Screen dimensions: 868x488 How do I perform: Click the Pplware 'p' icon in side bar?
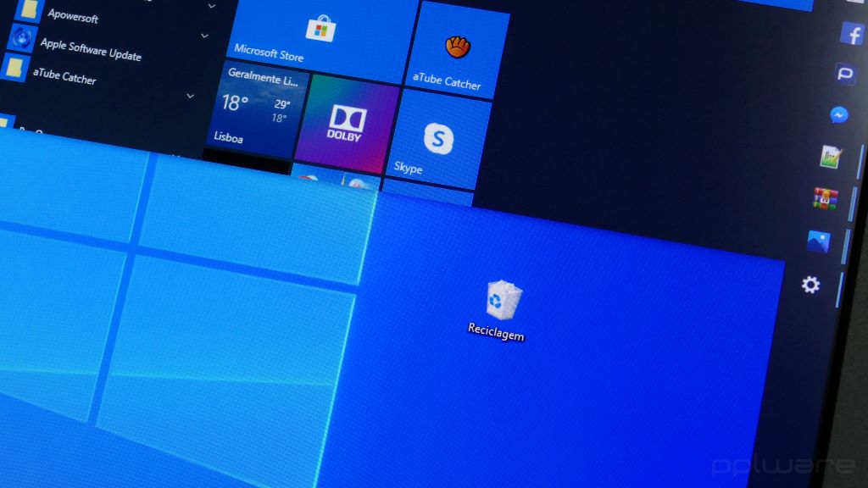coord(845,73)
